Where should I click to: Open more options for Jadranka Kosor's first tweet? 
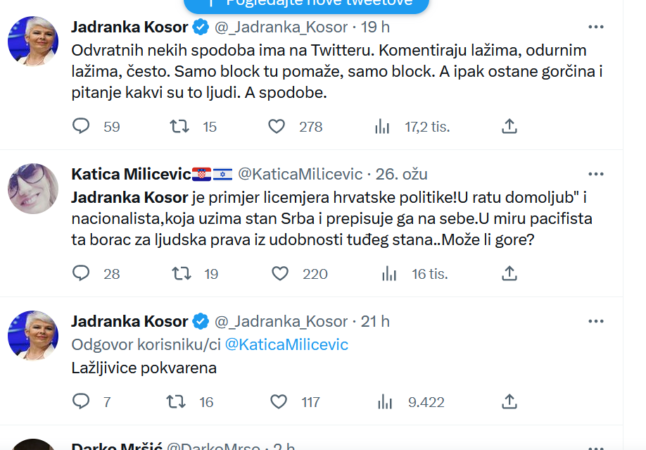point(596,26)
